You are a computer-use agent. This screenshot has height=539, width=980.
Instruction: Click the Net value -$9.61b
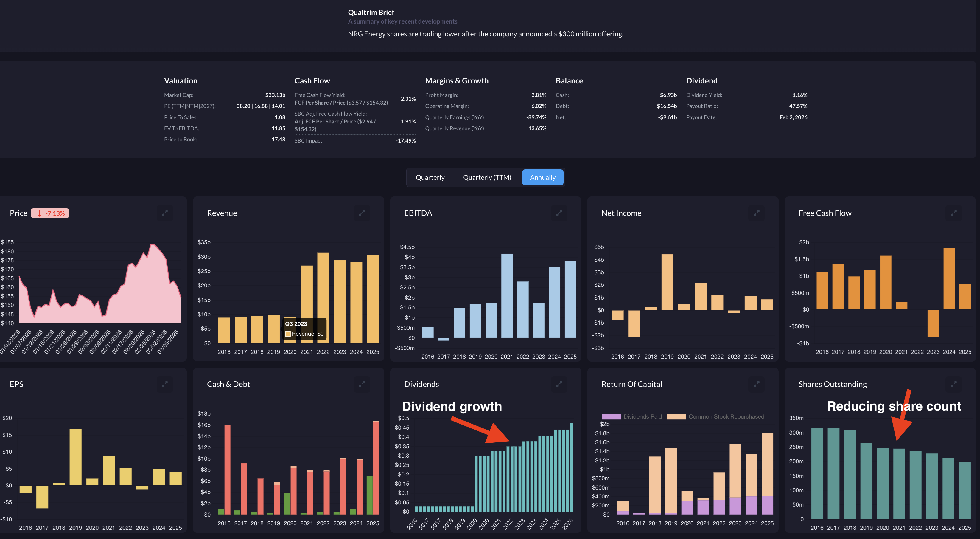coord(667,117)
